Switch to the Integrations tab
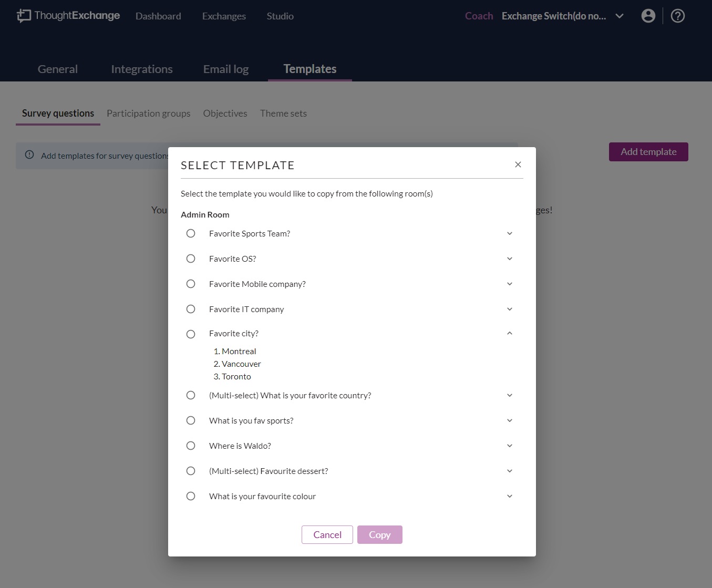 point(142,69)
